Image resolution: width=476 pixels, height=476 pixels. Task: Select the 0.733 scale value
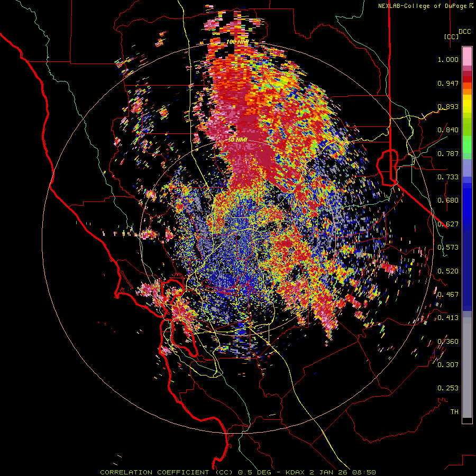(x=448, y=177)
